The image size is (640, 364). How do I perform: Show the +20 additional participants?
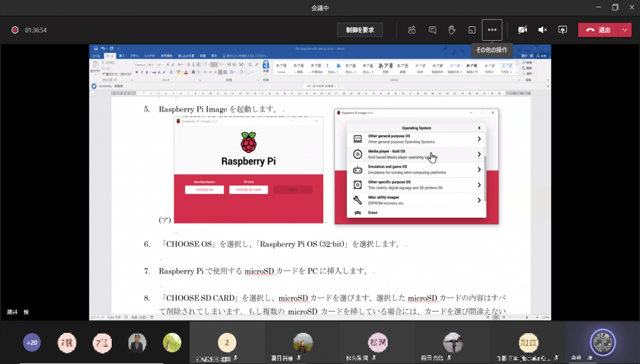(32, 342)
